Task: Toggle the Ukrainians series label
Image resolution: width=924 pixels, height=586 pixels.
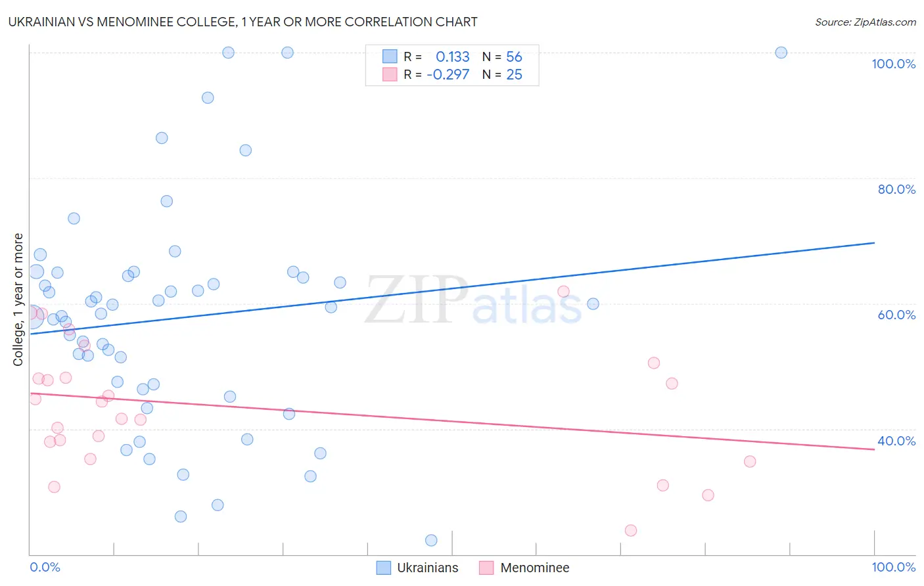Action: click(x=428, y=568)
